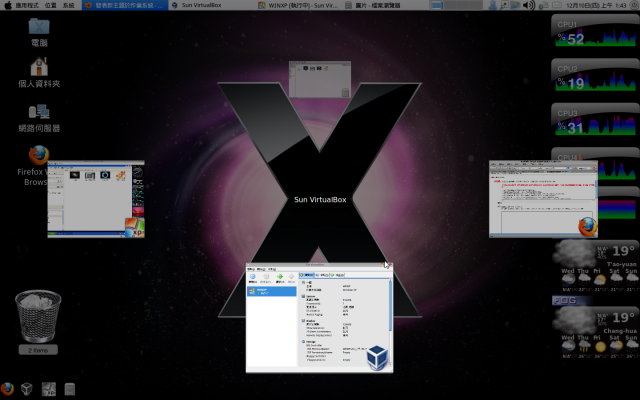Click the Chang-hua weather widget
Screen dimensions: 640x400
(x=596, y=333)
